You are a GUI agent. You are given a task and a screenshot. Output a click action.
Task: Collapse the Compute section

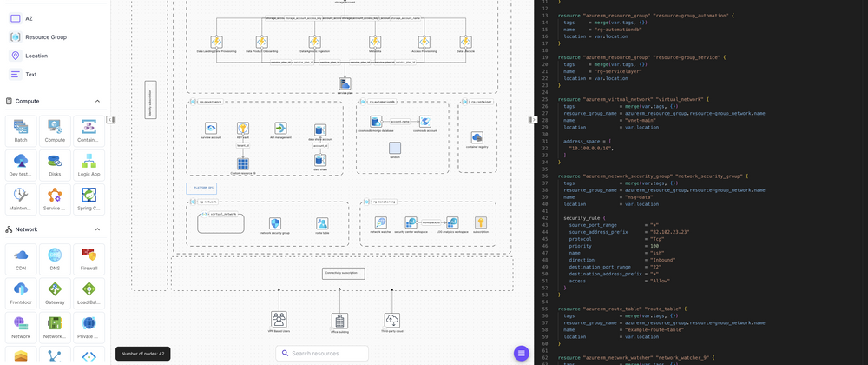click(97, 101)
